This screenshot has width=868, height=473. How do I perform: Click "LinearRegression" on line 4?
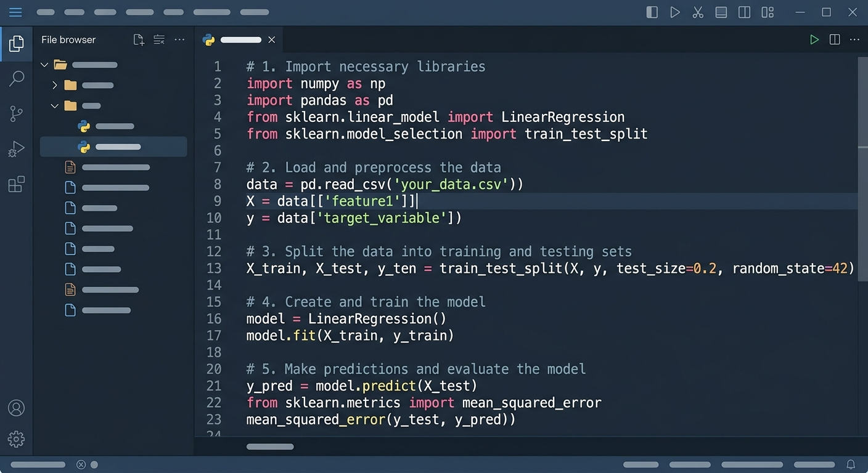(563, 117)
